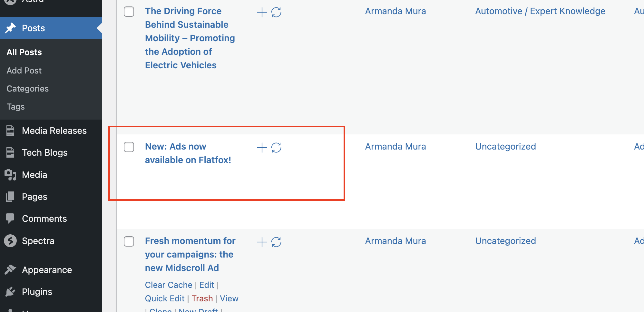The image size is (644, 312).
Task: Click the refresh icon next to the Flatfox ads post
Action: coord(276,148)
